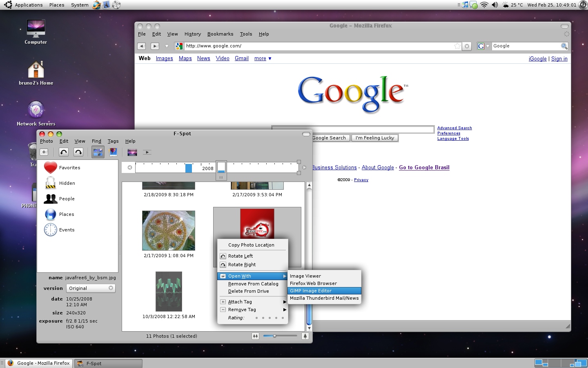Open the Gmail link
588x368 pixels.
coord(242,58)
